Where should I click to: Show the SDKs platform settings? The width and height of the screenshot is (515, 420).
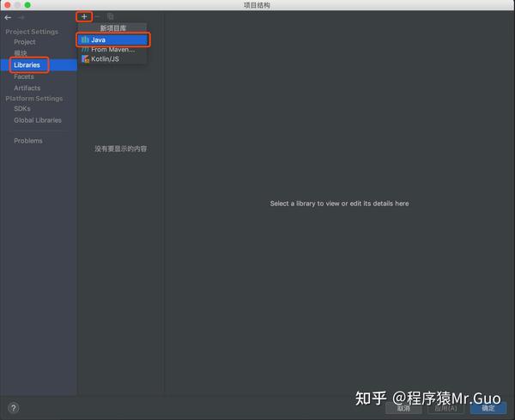(22, 109)
